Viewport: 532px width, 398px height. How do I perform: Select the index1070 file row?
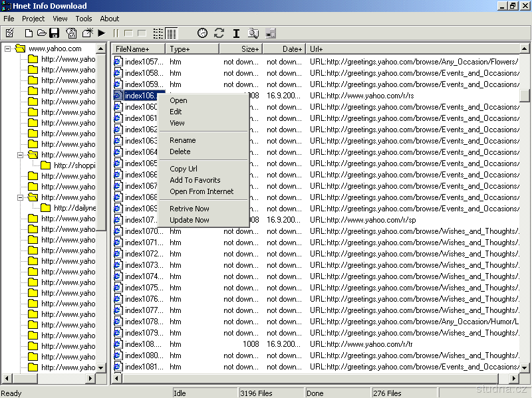143,231
